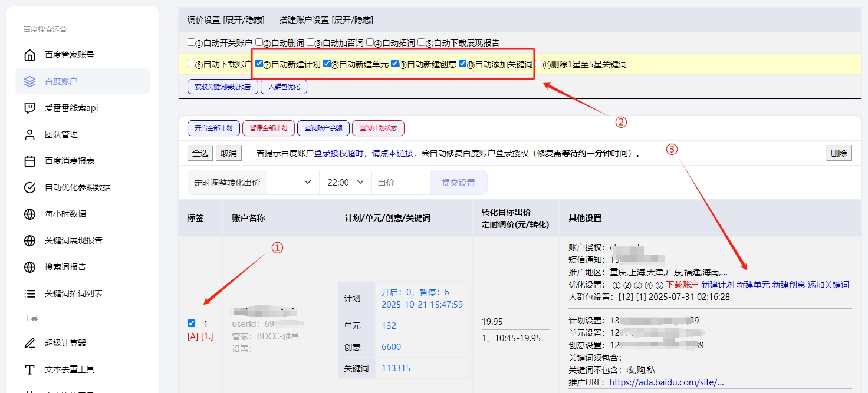Screen dimensions: 868x393
Task: Enable the ①自动开关账户 checkbox
Action: point(191,42)
